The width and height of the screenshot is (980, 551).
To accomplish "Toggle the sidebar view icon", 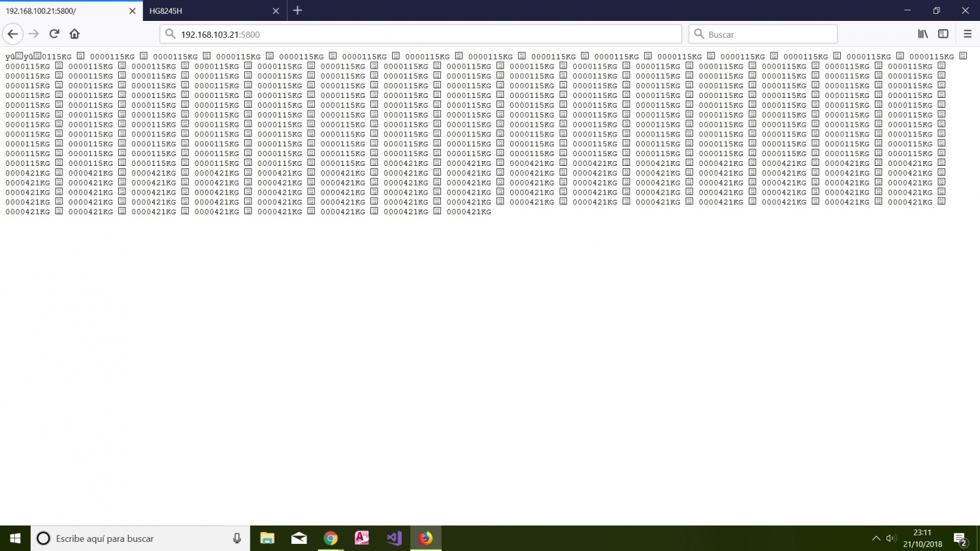I will pos(943,34).
